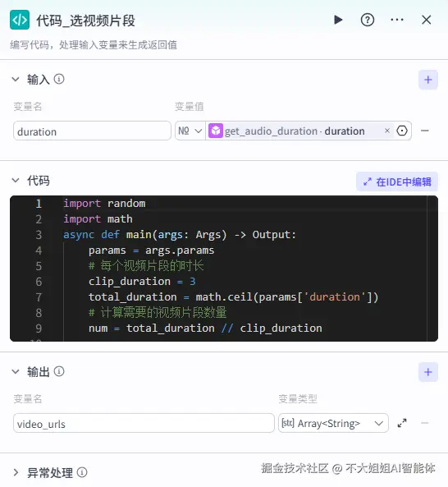Show info tooltip next to 输出

[59, 371]
